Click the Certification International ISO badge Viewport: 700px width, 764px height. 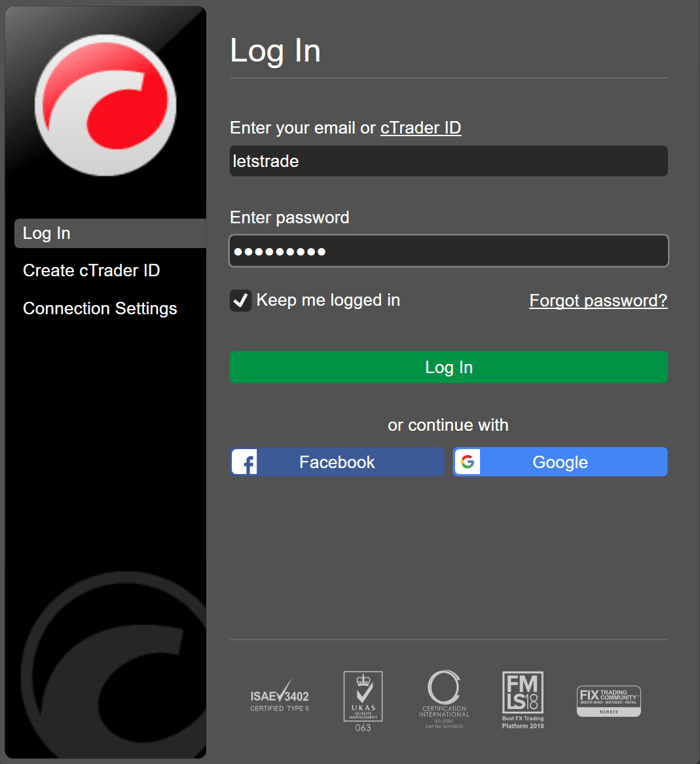coord(444,699)
